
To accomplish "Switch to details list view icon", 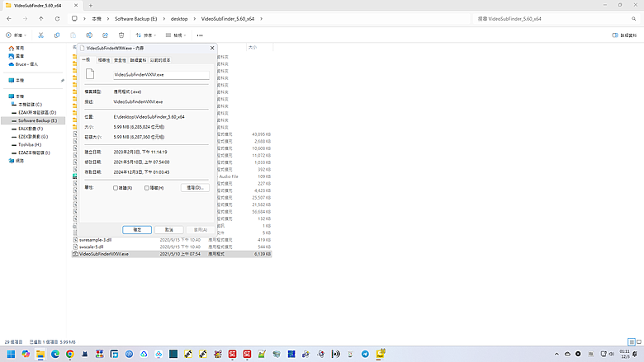I will [x=632, y=342].
